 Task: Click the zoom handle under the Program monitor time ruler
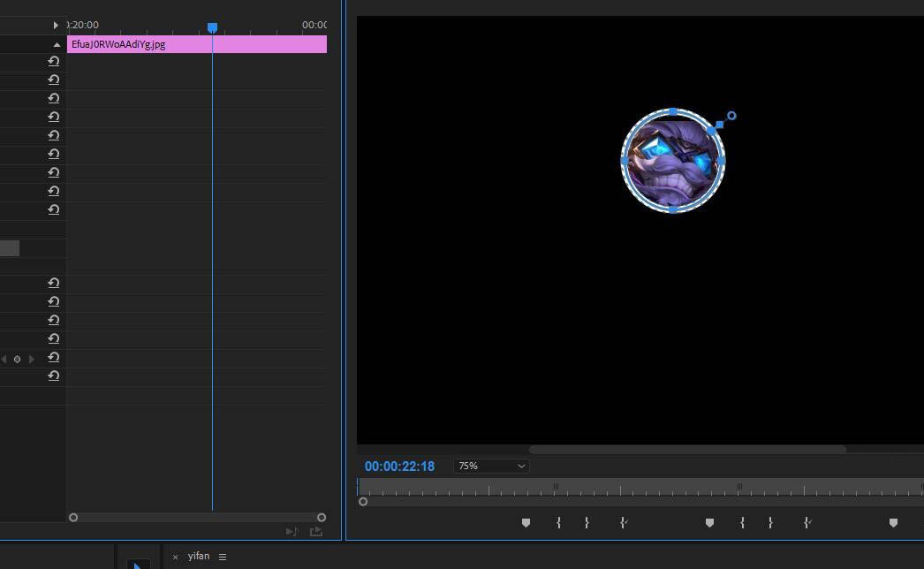click(363, 502)
